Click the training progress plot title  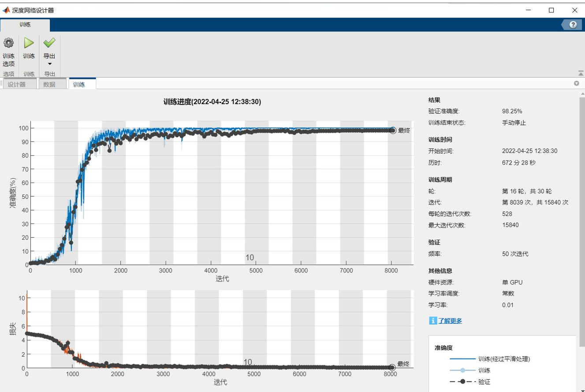(x=212, y=101)
